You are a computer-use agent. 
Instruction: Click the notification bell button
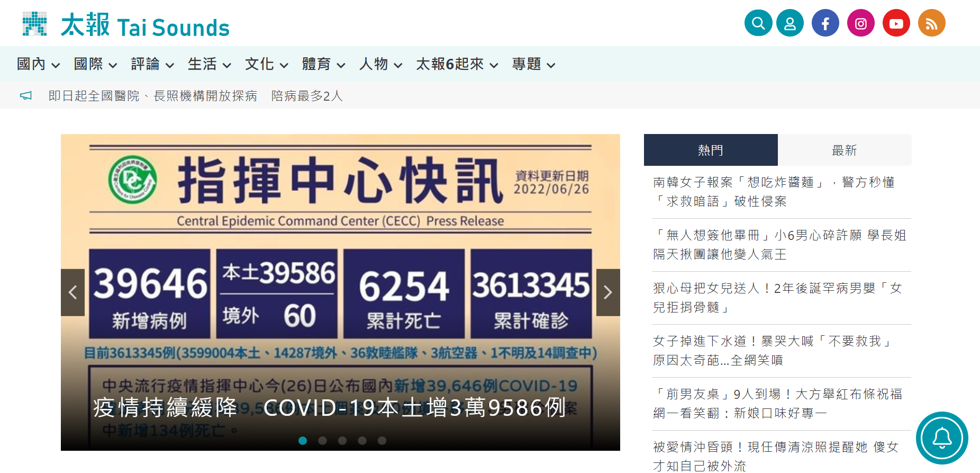(x=942, y=438)
